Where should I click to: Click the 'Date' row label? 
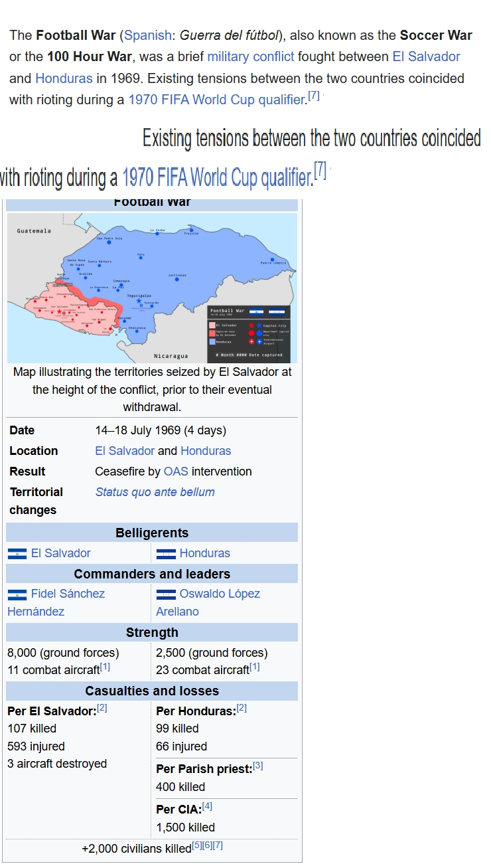click(22, 430)
